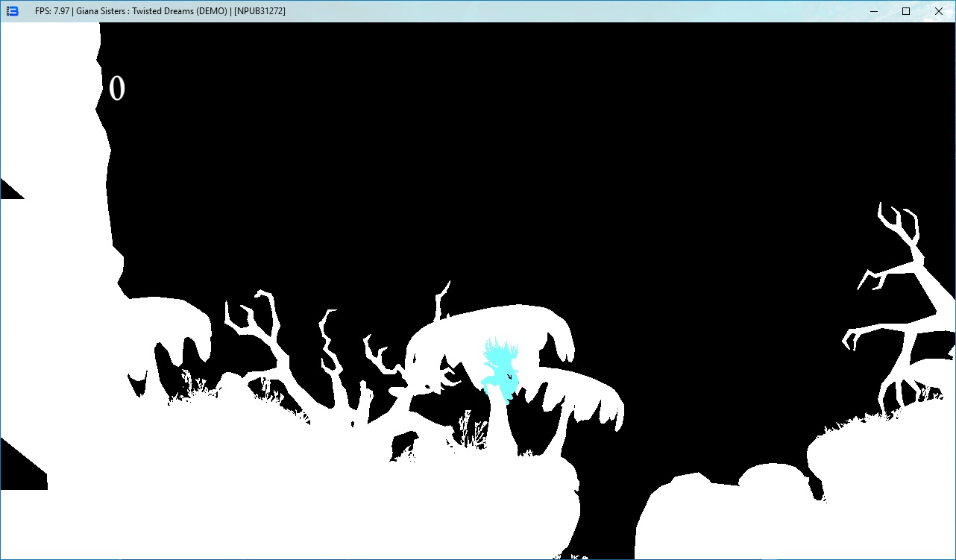Screen dimensions: 956x560
Task: Click the cyan Giana character sprite
Action: tap(500, 371)
